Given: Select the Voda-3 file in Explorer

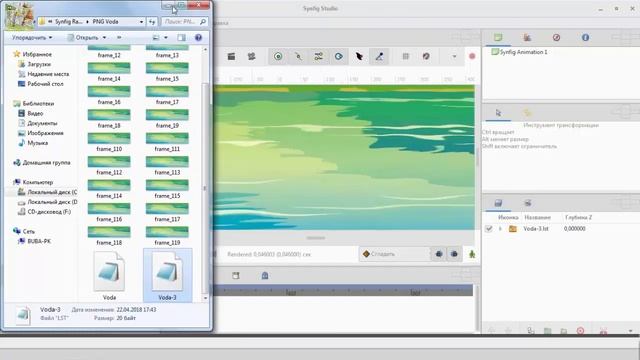Looking at the screenshot, I should (167, 276).
